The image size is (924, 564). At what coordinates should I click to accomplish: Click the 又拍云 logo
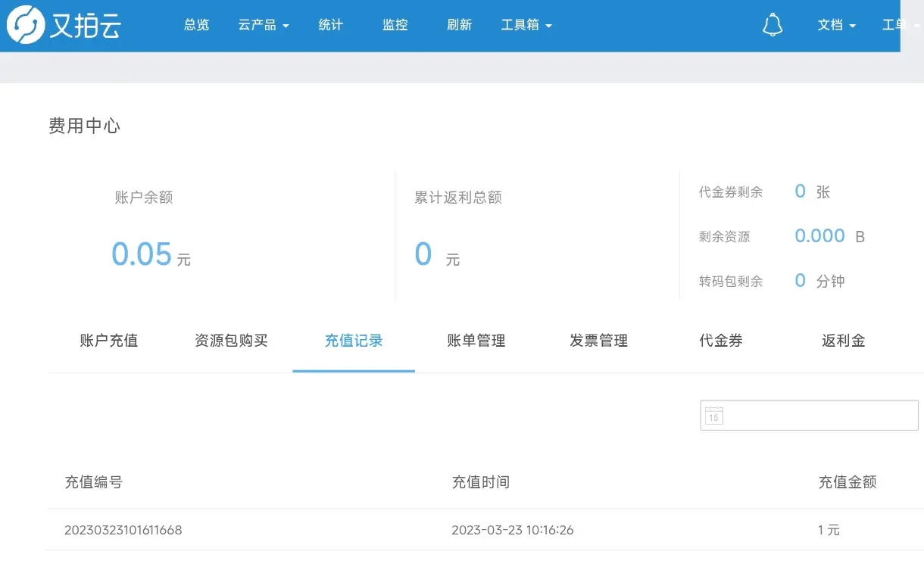(x=64, y=25)
